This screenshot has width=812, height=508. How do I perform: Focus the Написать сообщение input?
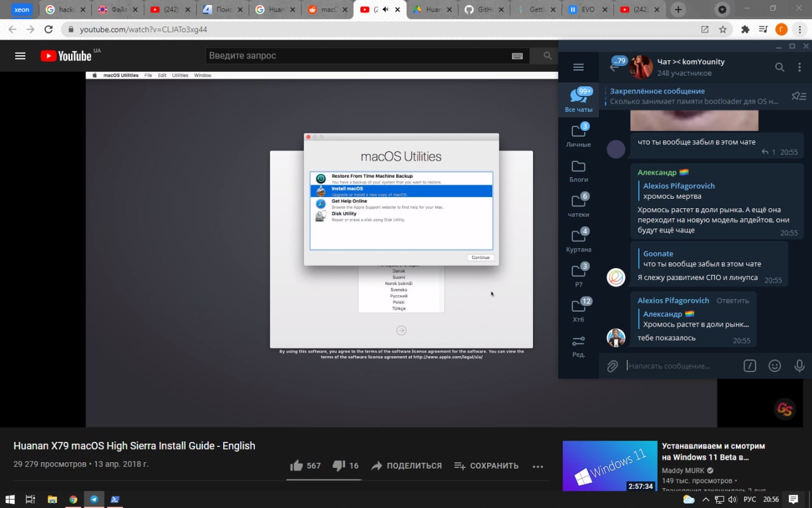pyautogui.click(x=682, y=366)
